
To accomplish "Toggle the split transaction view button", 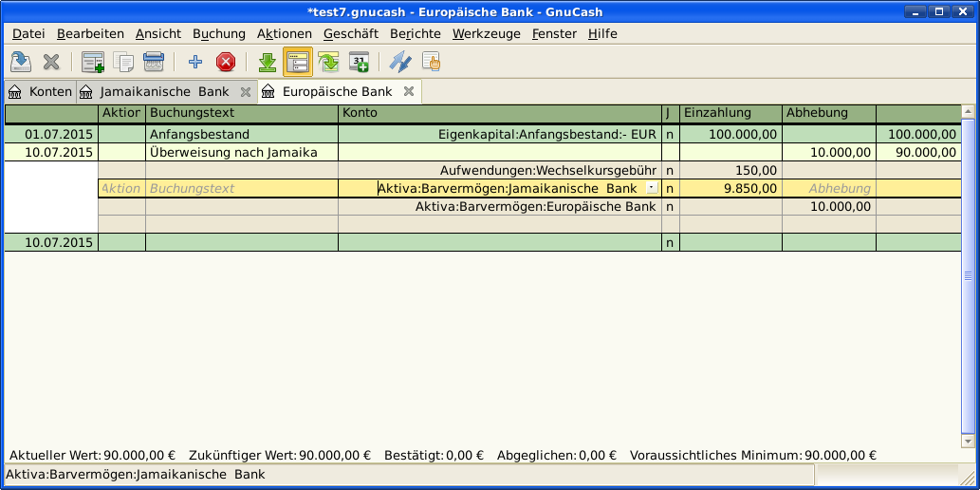I will coord(298,63).
